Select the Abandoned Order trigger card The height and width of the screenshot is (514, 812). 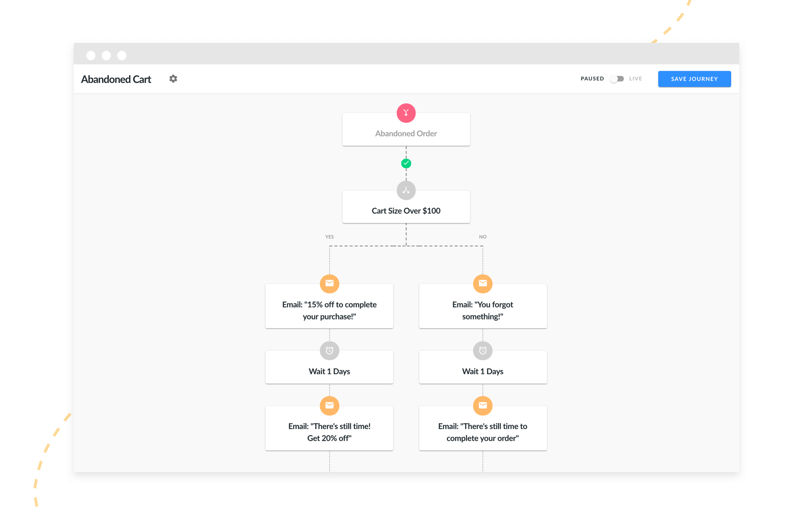[406, 130]
